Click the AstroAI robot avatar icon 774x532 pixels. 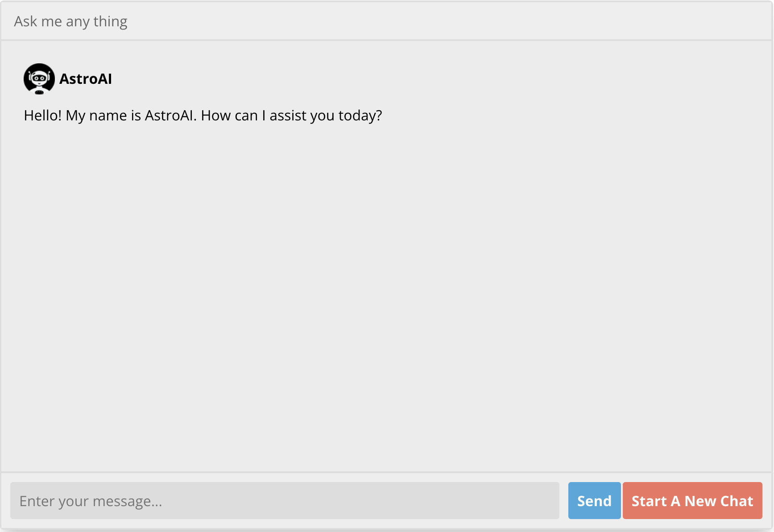(39, 79)
